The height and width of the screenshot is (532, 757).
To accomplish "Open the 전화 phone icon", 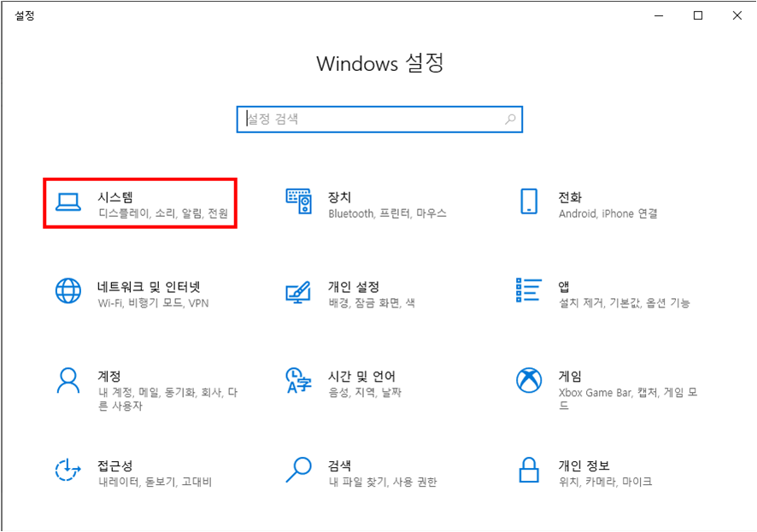I will 529,202.
